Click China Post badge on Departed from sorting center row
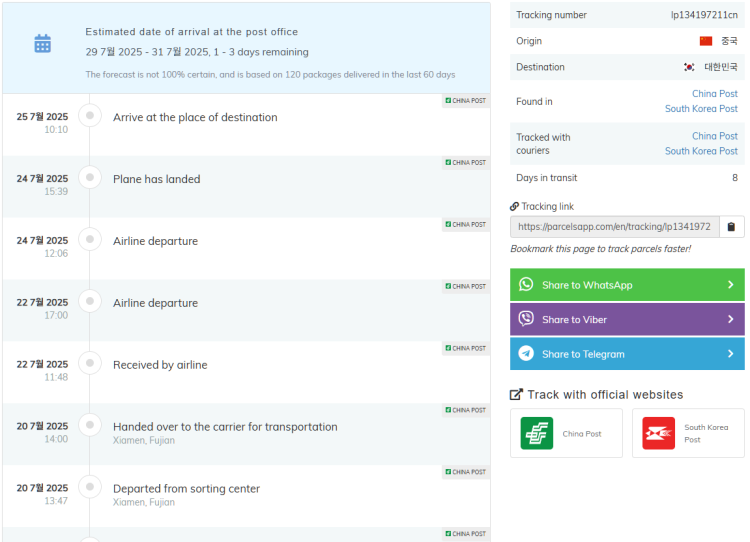Viewport: 750px width, 542px height. [x=466, y=472]
